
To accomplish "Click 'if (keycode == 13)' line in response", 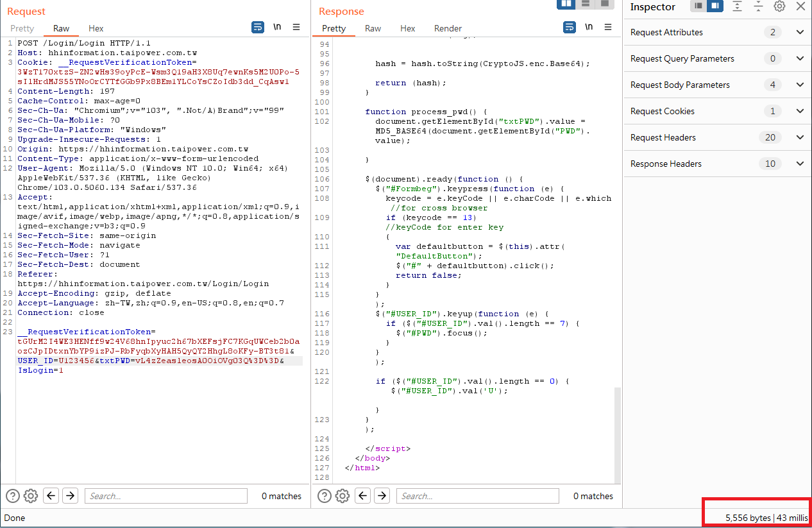I will (x=430, y=217).
